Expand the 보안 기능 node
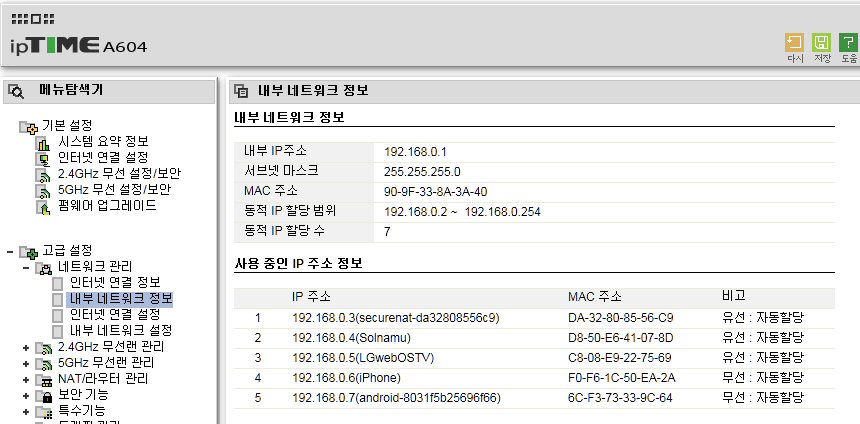 pyautogui.click(x=26, y=395)
